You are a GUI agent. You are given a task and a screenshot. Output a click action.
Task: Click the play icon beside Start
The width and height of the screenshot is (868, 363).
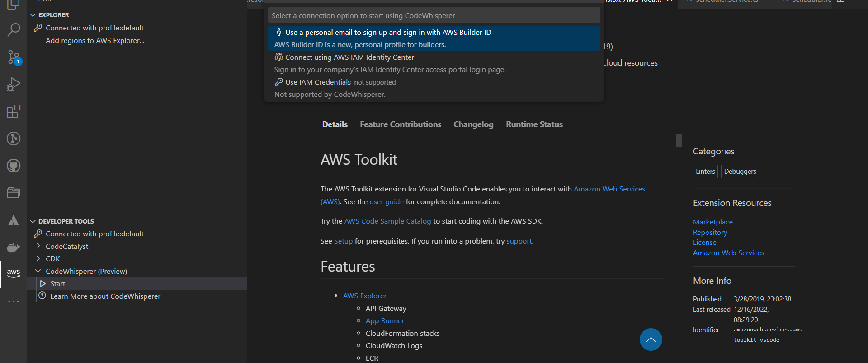(43, 283)
